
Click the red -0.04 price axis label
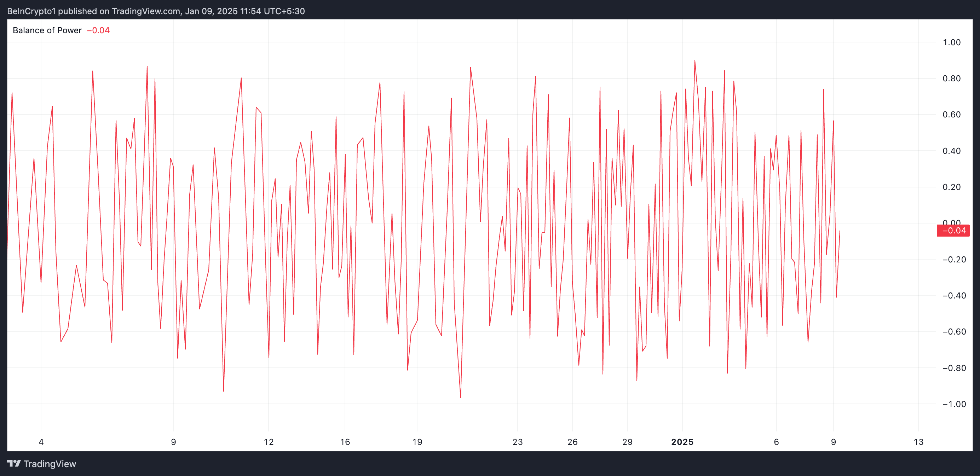pos(953,230)
